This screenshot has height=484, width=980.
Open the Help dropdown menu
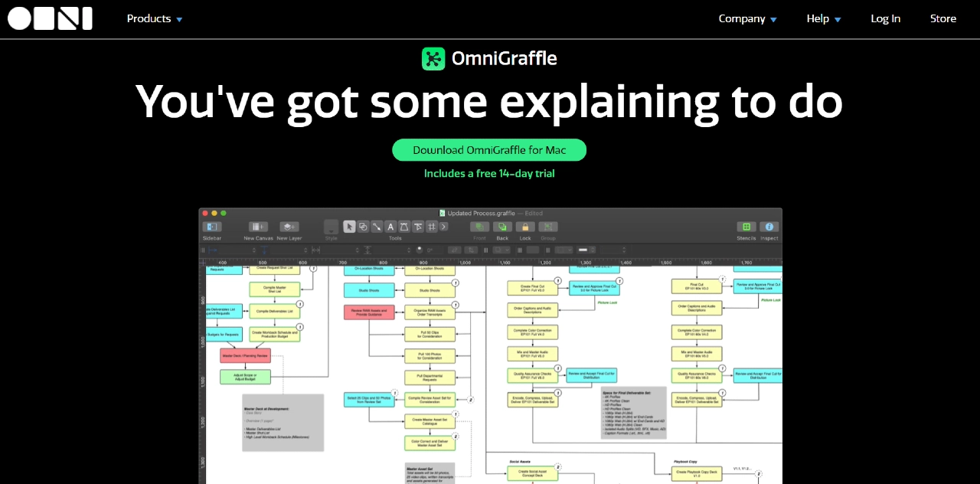pos(824,19)
